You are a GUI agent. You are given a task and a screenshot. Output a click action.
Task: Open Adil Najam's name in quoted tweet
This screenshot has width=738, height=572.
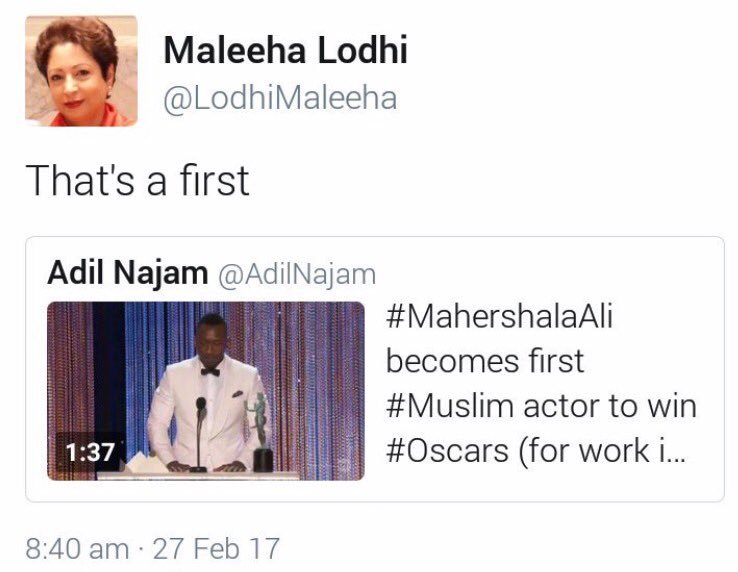[x=127, y=273]
